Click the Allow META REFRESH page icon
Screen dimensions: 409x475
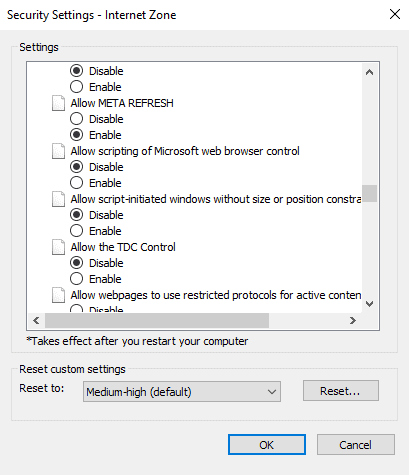pos(58,103)
